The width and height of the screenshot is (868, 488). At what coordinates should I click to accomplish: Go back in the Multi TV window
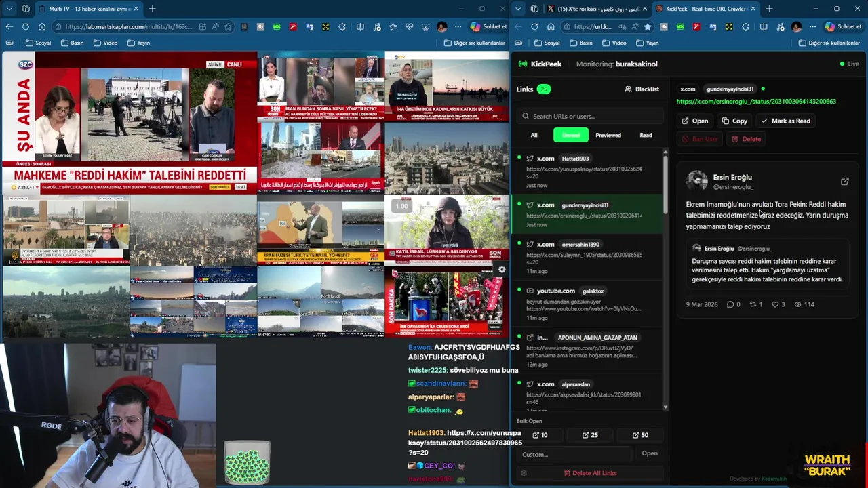(9, 26)
